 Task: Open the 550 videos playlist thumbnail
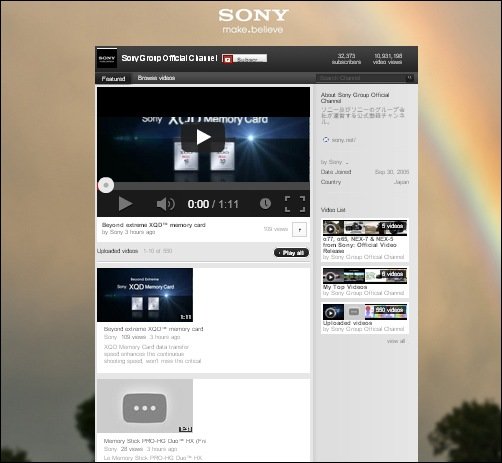click(x=365, y=312)
